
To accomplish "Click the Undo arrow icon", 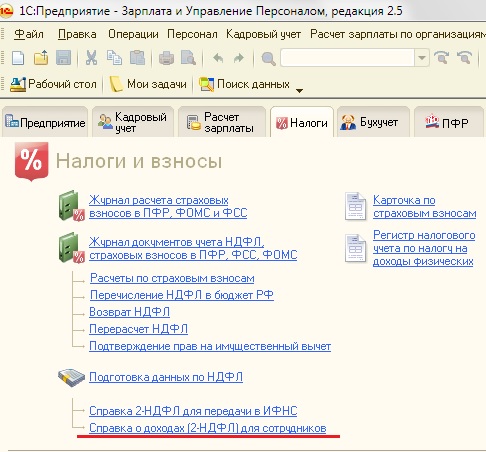I will coord(218,58).
